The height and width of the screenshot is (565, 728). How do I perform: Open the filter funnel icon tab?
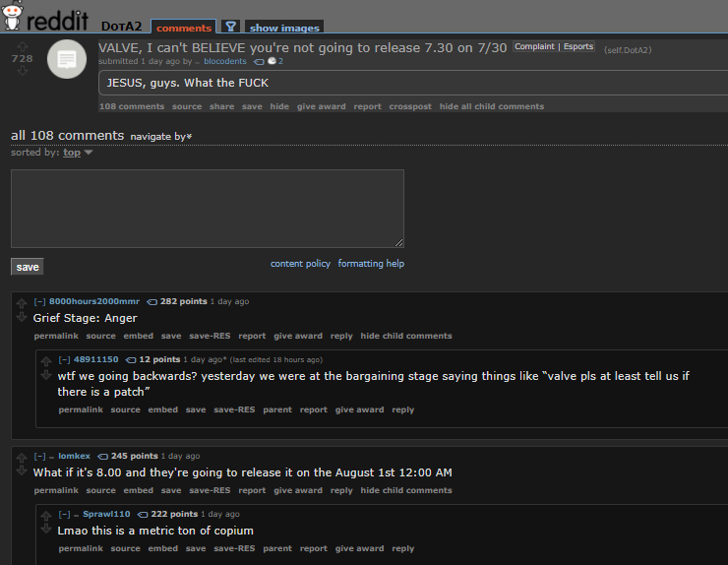pos(230,27)
